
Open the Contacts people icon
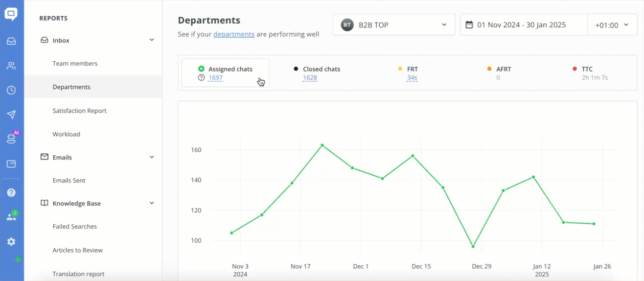[11, 65]
